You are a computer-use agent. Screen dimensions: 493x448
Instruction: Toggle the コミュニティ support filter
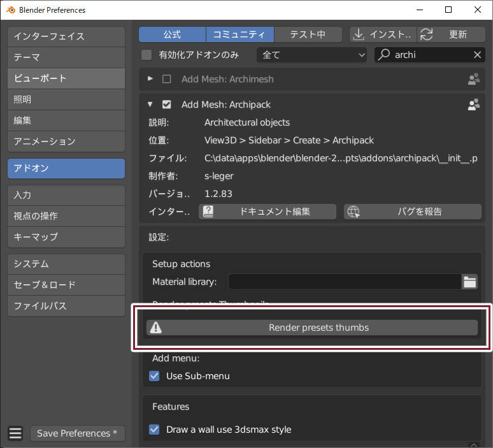click(x=240, y=34)
